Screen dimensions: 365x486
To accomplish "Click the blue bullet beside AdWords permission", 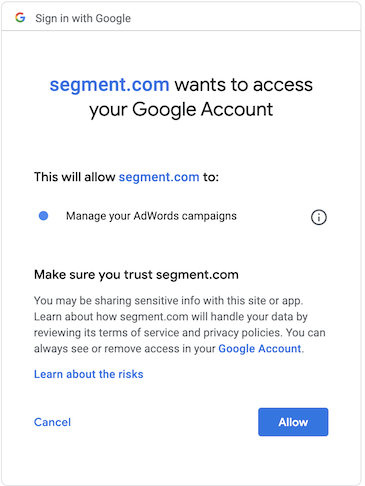I will [44, 216].
